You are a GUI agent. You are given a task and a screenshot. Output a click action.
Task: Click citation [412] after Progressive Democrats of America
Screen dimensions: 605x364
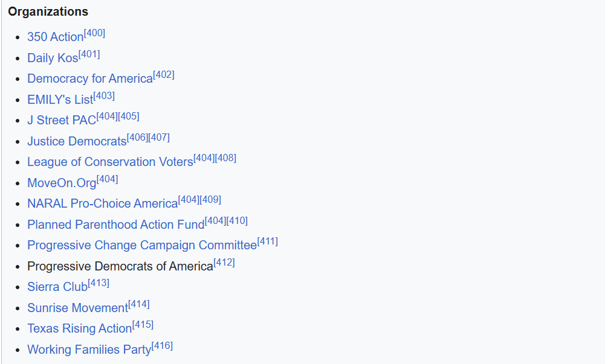click(x=224, y=263)
